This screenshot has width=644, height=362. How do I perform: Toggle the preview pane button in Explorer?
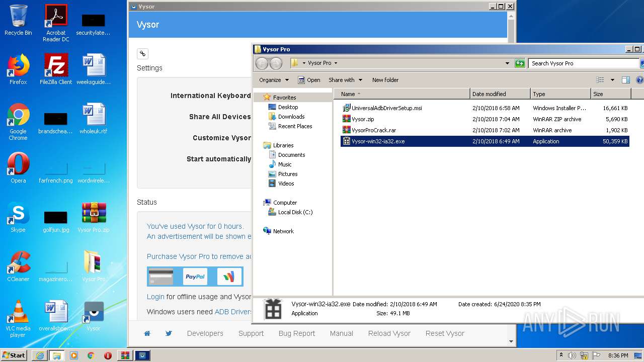coord(625,80)
